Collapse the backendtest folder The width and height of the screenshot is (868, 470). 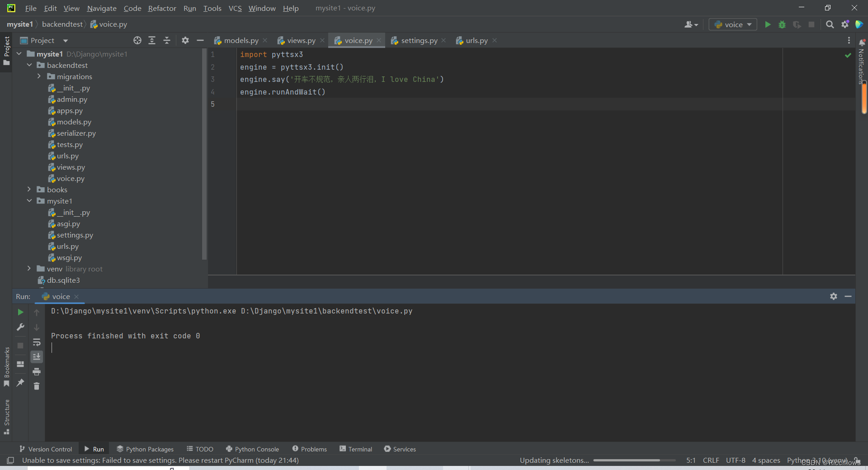(x=29, y=65)
